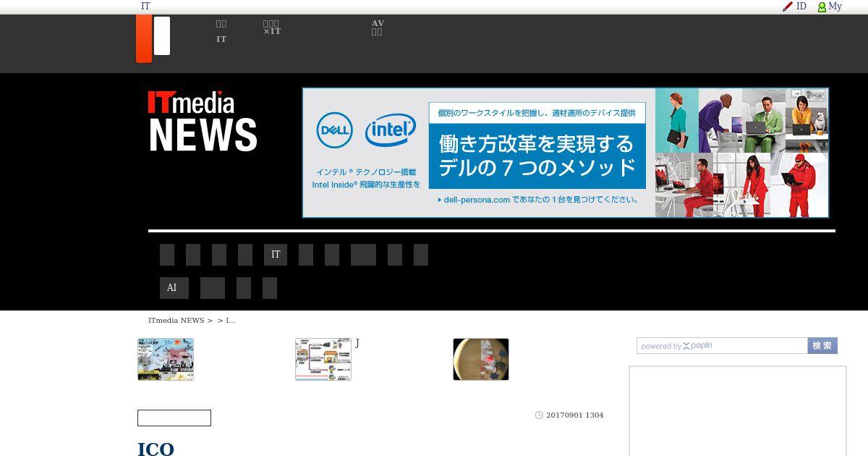Click the ITmedia NEWS breadcrumb link
This screenshot has height=456, width=868.
(176, 320)
